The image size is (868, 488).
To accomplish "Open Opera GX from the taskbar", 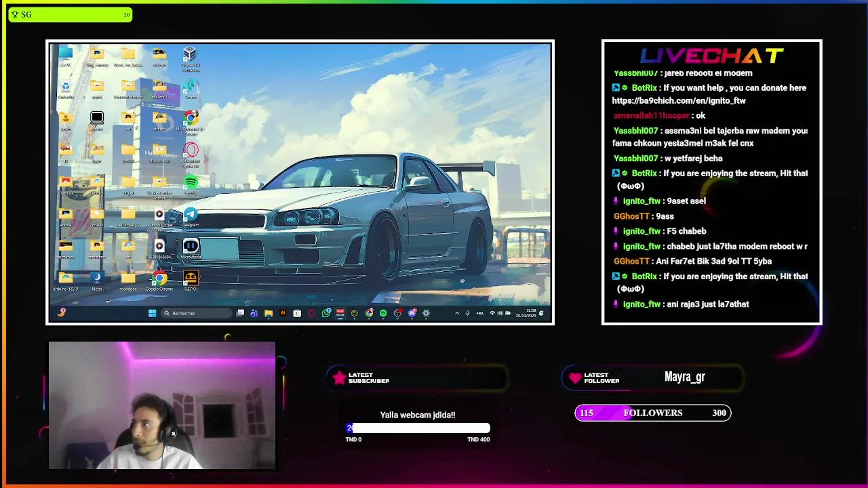I will coord(312,313).
